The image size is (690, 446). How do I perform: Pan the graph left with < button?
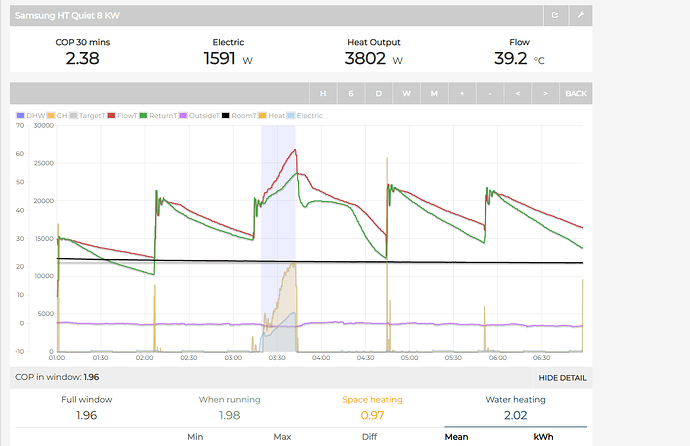[x=518, y=93]
